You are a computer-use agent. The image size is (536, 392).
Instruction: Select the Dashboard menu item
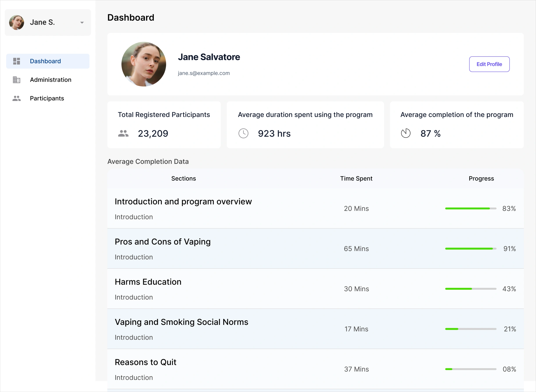pyautogui.click(x=45, y=61)
